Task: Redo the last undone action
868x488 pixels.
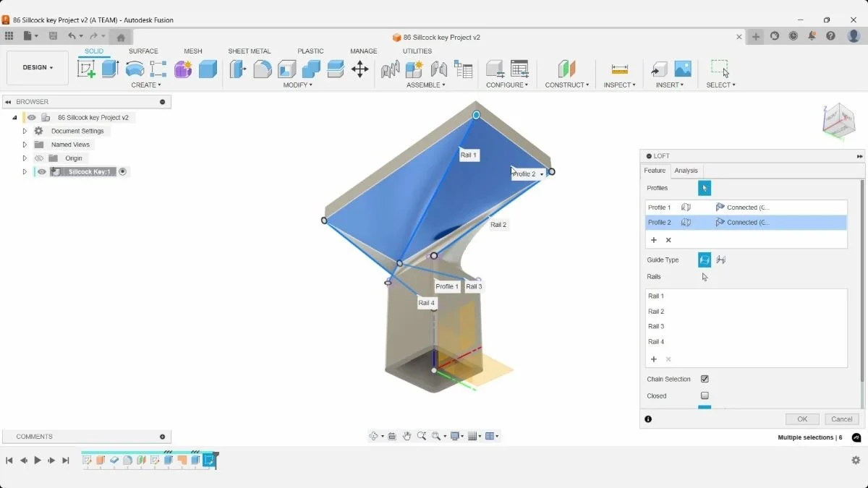Action: point(93,36)
